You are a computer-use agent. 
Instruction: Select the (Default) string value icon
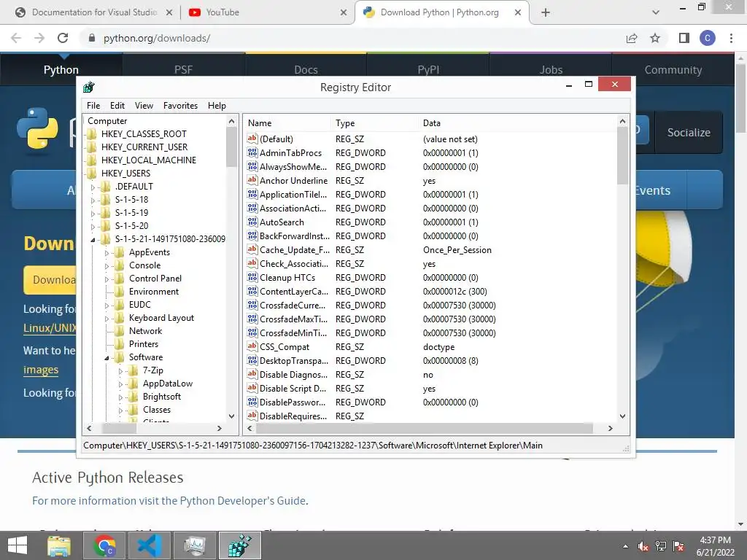[x=252, y=139]
